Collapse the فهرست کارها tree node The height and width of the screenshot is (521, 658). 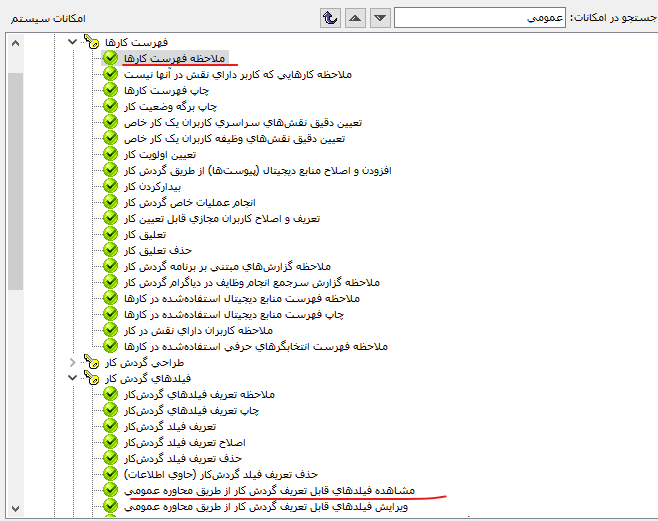[x=72, y=42]
